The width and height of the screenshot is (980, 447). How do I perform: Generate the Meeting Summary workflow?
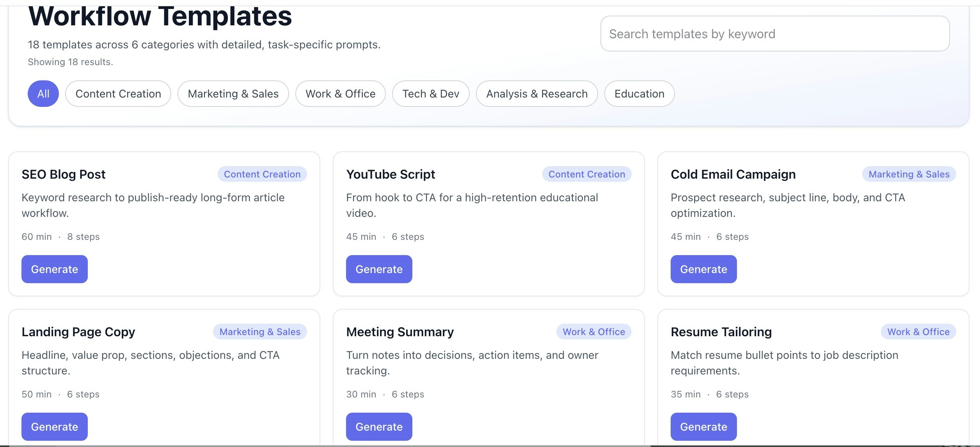[x=379, y=426]
